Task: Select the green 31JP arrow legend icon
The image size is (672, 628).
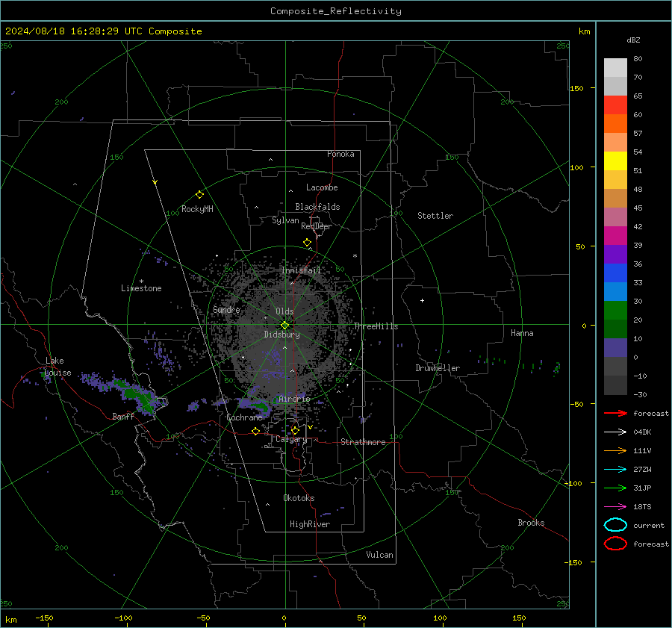Action: [x=615, y=488]
